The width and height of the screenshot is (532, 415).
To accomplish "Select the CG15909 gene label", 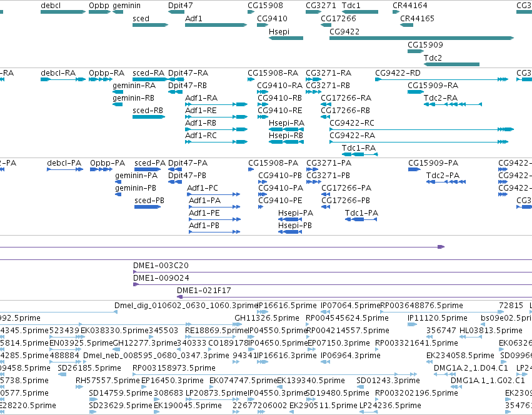I will click(x=426, y=45).
